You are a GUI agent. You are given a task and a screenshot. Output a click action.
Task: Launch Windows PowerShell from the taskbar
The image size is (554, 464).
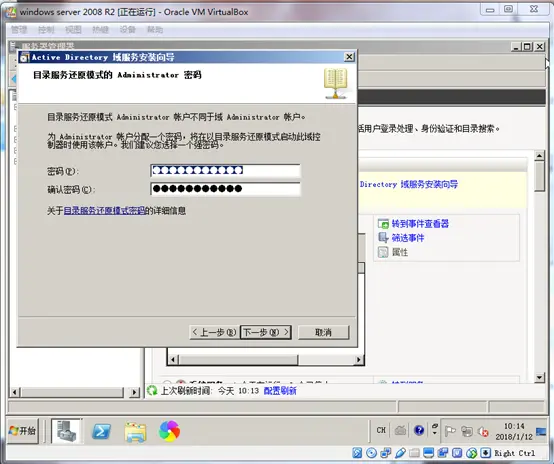pyautogui.click(x=101, y=431)
